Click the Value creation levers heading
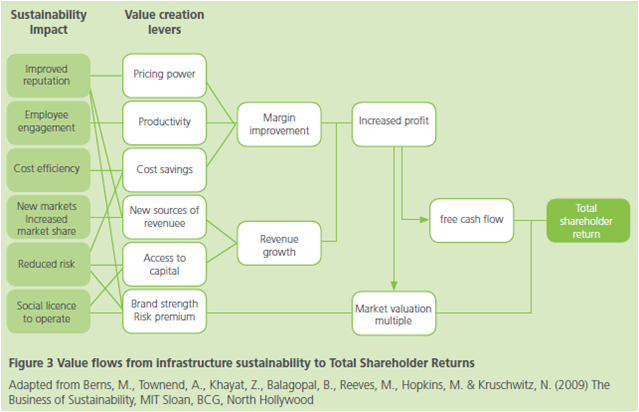 tap(164, 25)
